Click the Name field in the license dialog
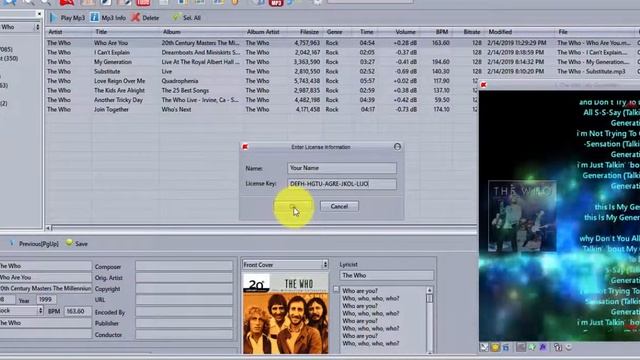 pyautogui.click(x=342, y=168)
